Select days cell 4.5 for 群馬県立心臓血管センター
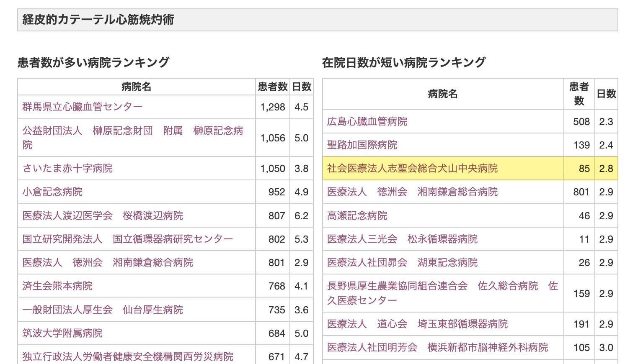625x364 pixels. [x=302, y=107]
